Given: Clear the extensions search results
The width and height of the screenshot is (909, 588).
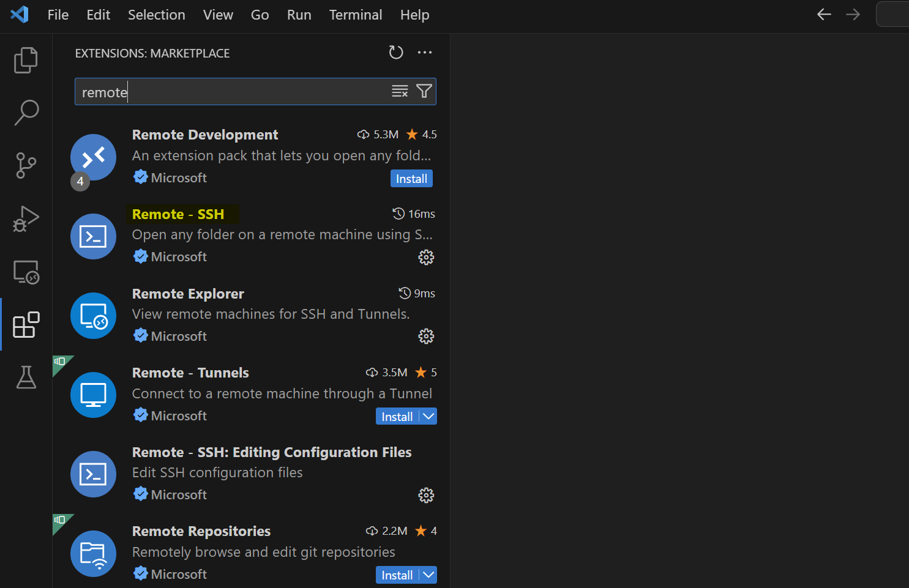Looking at the screenshot, I should point(400,91).
